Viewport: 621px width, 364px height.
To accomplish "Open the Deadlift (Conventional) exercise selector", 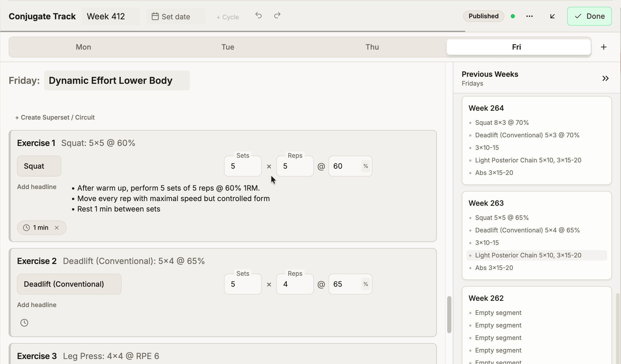I will coord(69,284).
